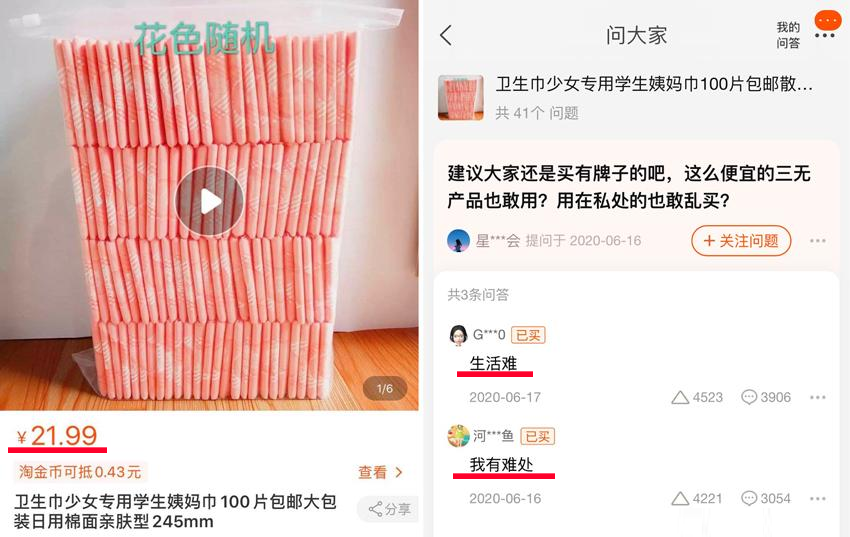Go back with the left arrow
The width and height of the screenshot is (850, 537).
[x=446, y=35]
